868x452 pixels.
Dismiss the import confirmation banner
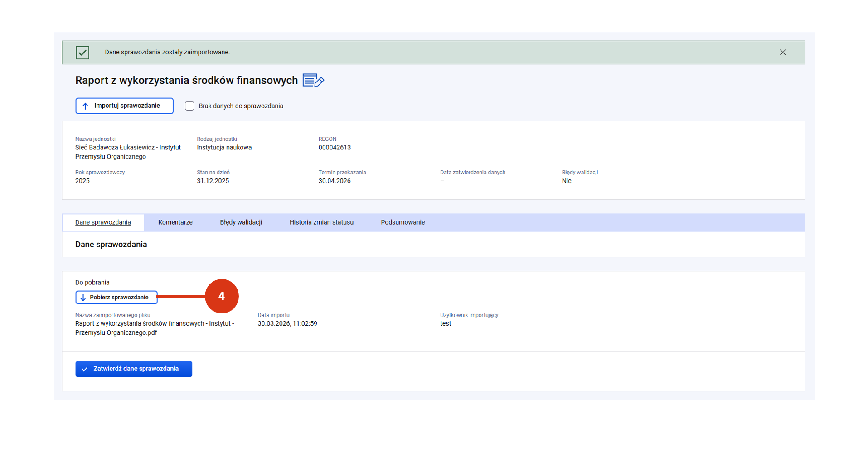click(x=782, y=53)
